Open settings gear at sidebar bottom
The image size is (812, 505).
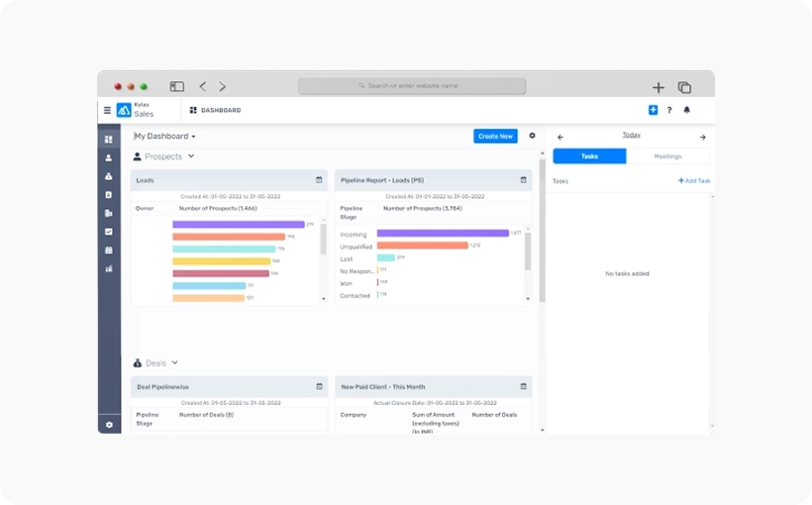pyautogui.click(x=109, y=424)
